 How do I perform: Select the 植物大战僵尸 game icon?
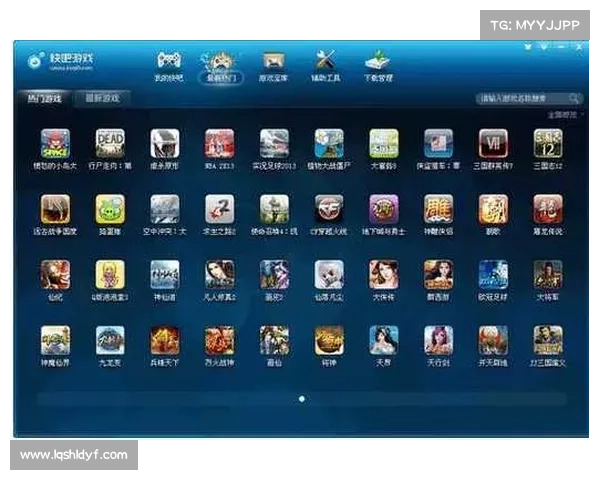click(x=329, y=144)
